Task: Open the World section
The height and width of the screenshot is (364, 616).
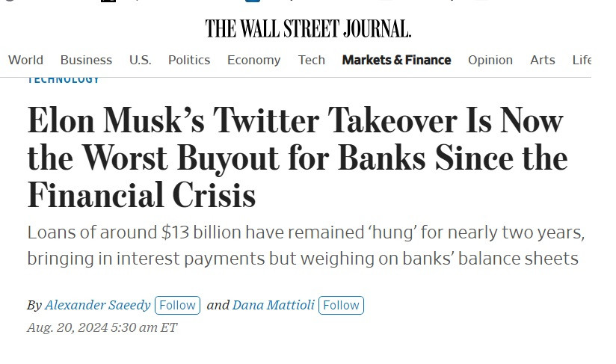Action: point(25,60)
